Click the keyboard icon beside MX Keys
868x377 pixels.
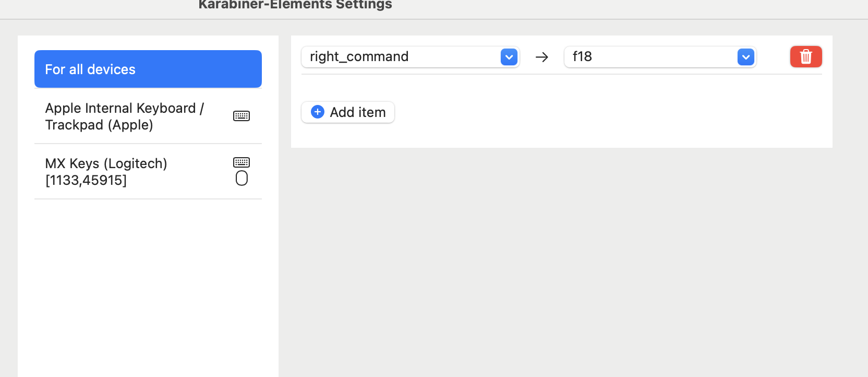(x=242, y=162)
